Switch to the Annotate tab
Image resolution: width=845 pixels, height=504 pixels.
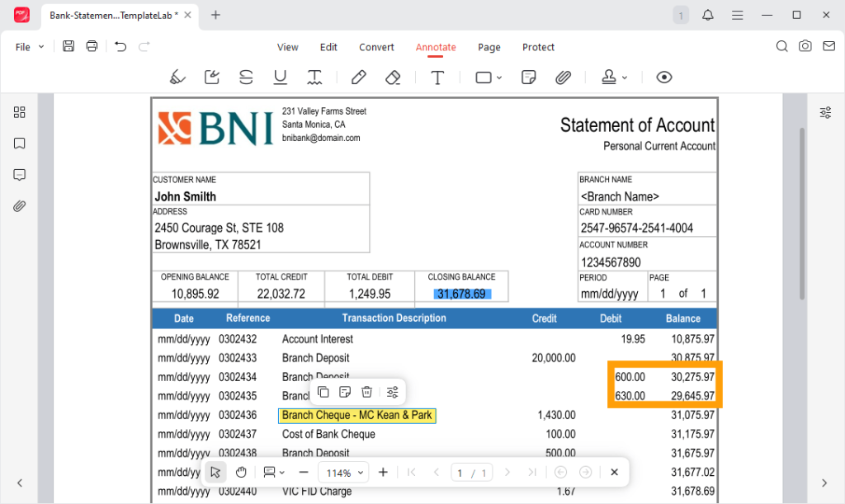[x=436, y=47]
